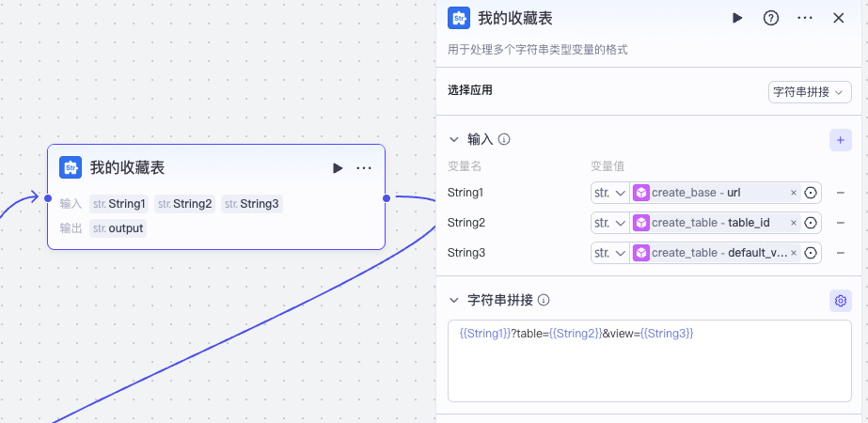868x423 pixels.
Task: Click info icon next to 字符串拼接 heading
Action: 544,301
